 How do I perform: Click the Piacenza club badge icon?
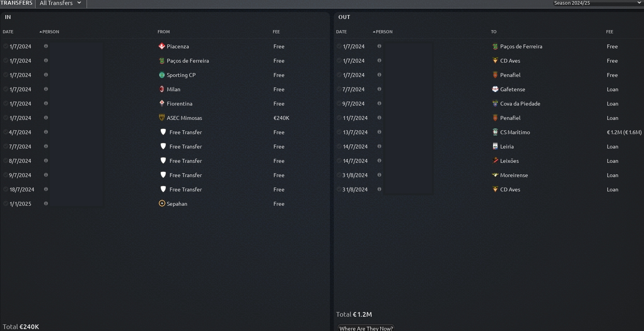pos(162,46)
